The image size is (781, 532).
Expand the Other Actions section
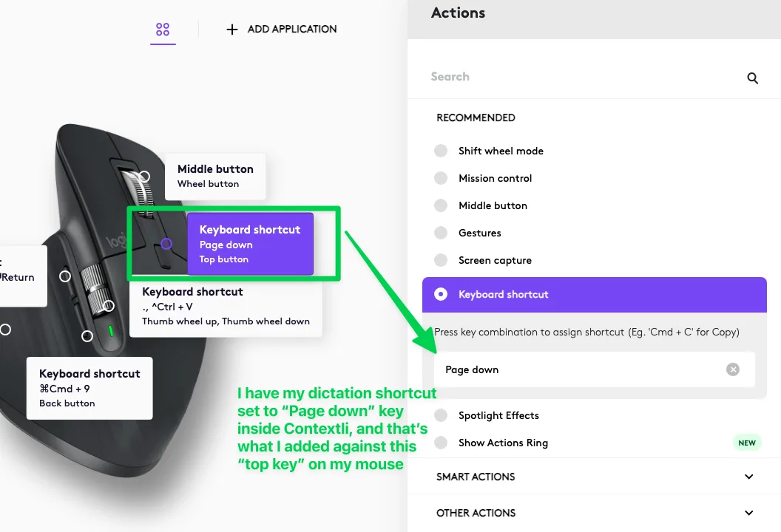click(594, 513)
